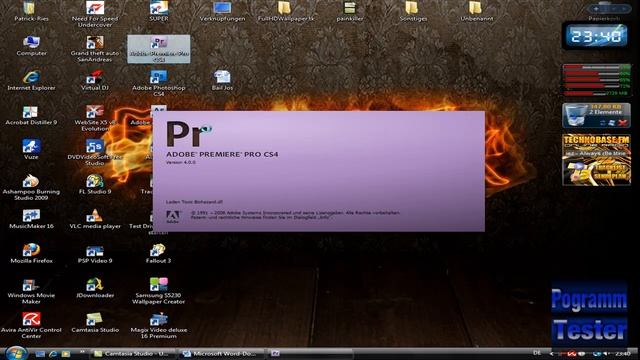640x360 pixels.
Task: Open the Windows Start menu orb
Action: 16,353
